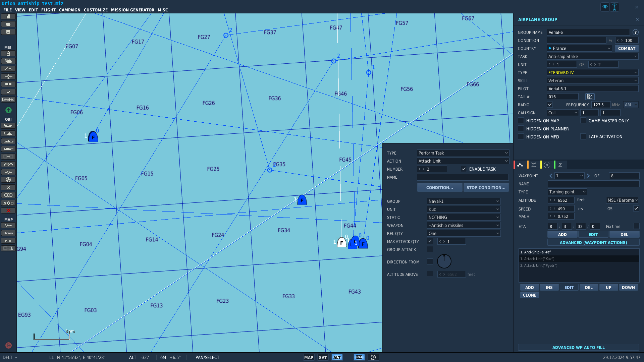Click the tail number livery copy icon
644x362 pixels.
pos(590,97)
